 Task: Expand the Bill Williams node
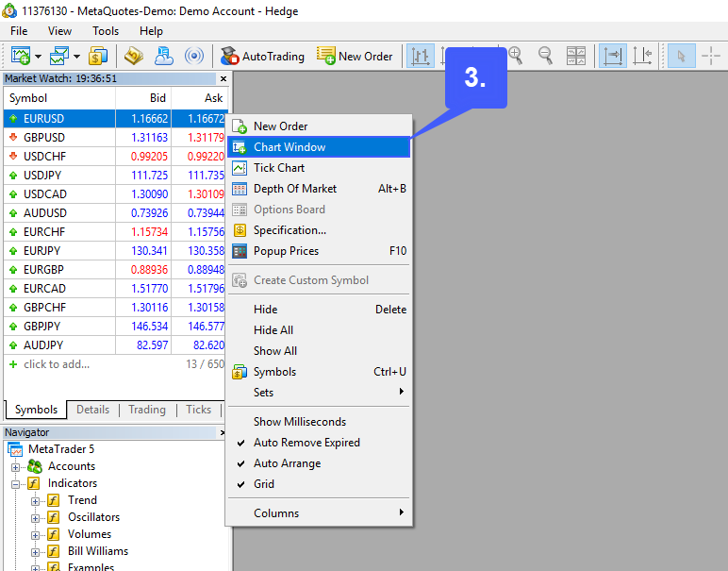pos(35,552)
